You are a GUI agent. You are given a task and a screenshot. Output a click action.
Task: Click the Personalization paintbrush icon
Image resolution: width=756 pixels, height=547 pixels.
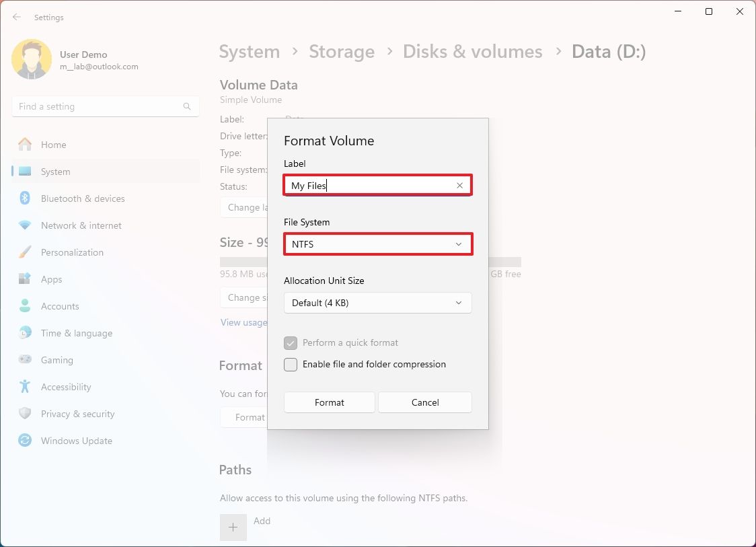coord(25,252)
